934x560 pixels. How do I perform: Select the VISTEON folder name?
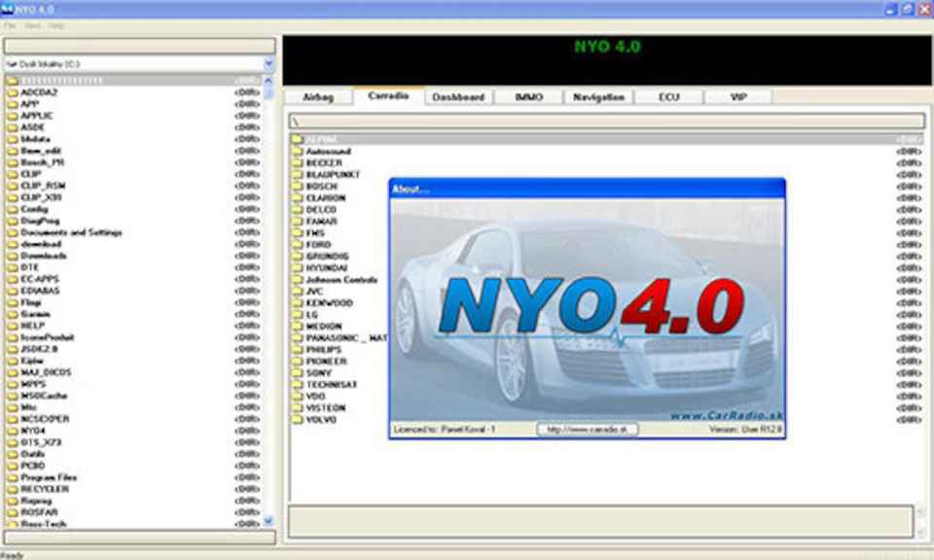click(x=326, y=407)
